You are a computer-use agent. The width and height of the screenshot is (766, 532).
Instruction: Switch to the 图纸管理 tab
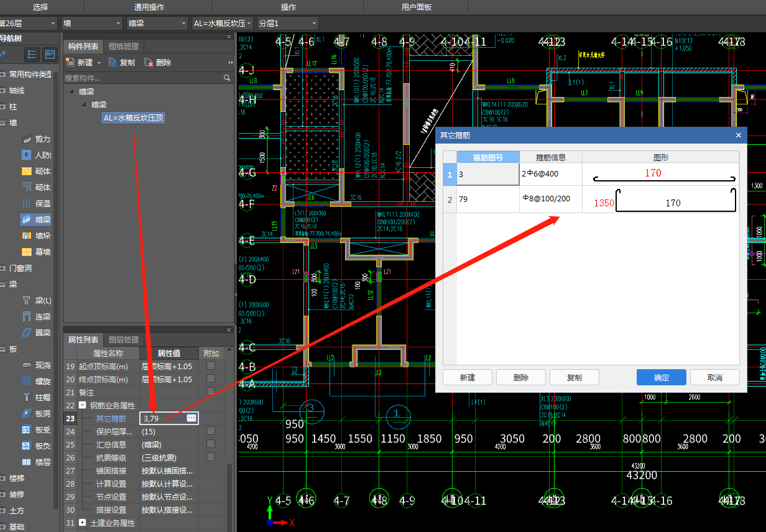pos(124,46)
